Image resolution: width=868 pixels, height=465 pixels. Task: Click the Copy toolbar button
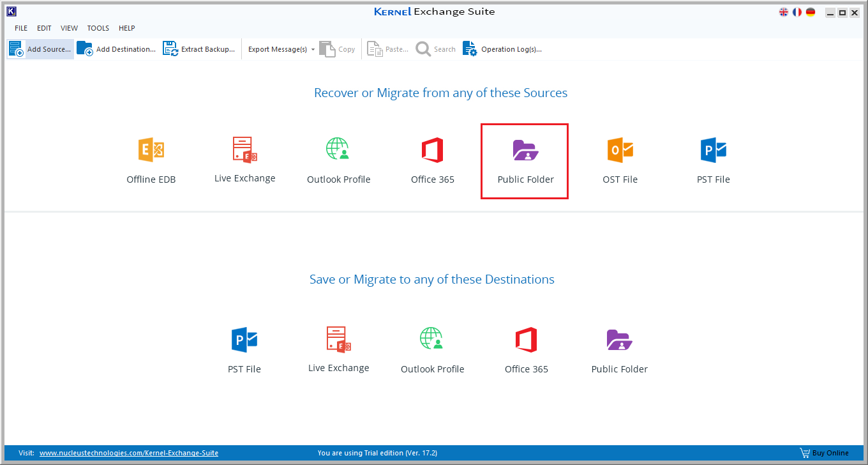pos(338,49)
